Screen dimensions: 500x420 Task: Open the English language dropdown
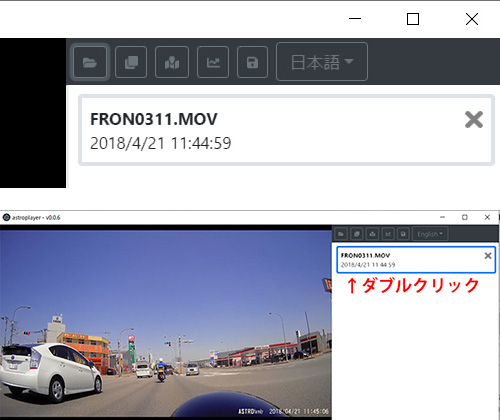[x=430, y=234]
